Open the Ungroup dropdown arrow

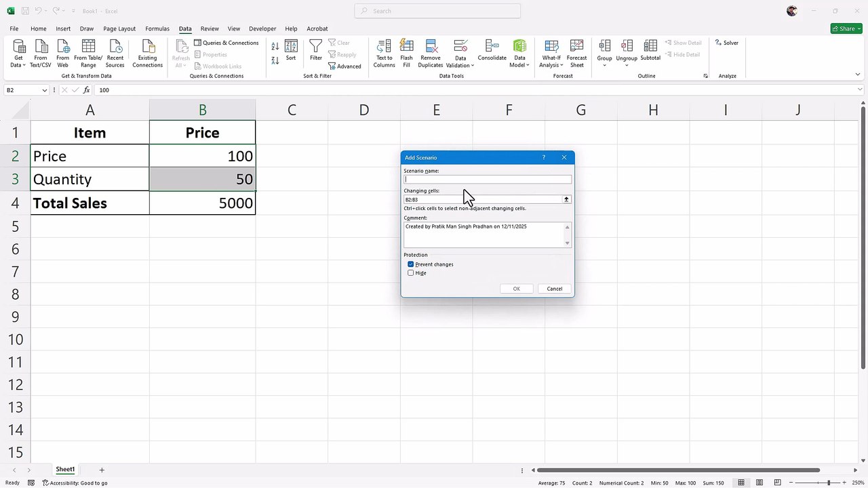(x=627, y=65)
